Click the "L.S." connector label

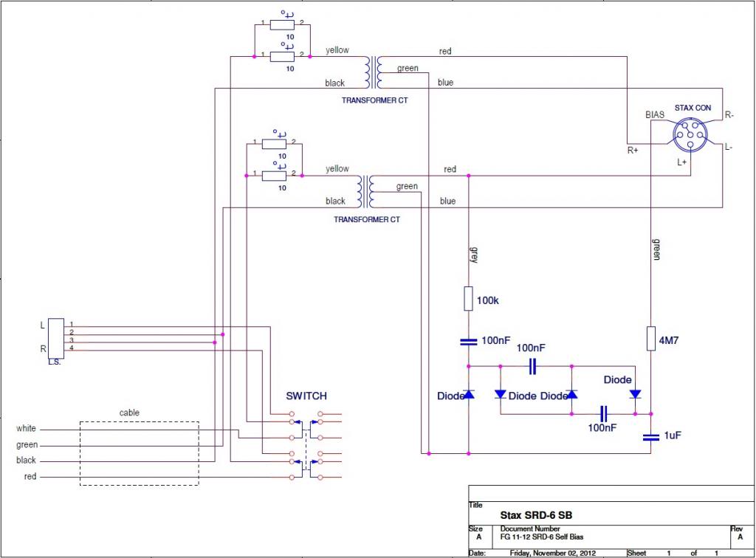point(55,362)
